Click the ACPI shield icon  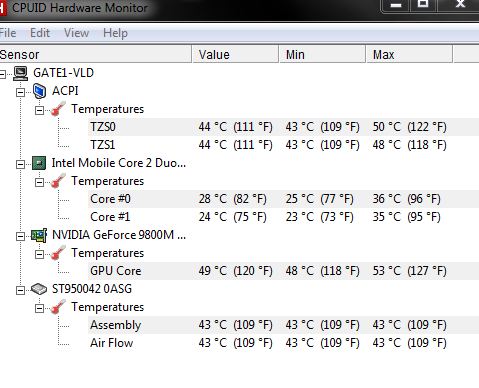coord(39,91)
